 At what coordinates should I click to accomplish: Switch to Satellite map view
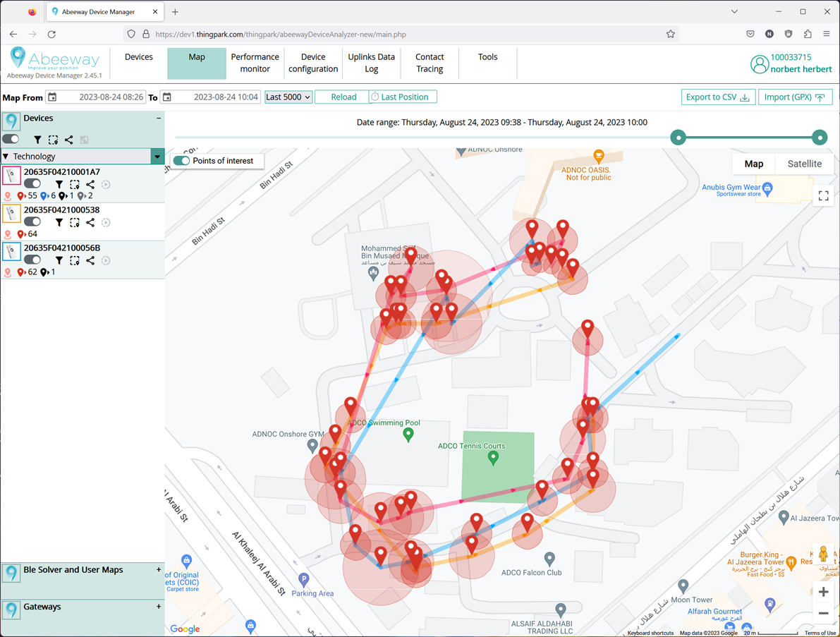point(804,164)
